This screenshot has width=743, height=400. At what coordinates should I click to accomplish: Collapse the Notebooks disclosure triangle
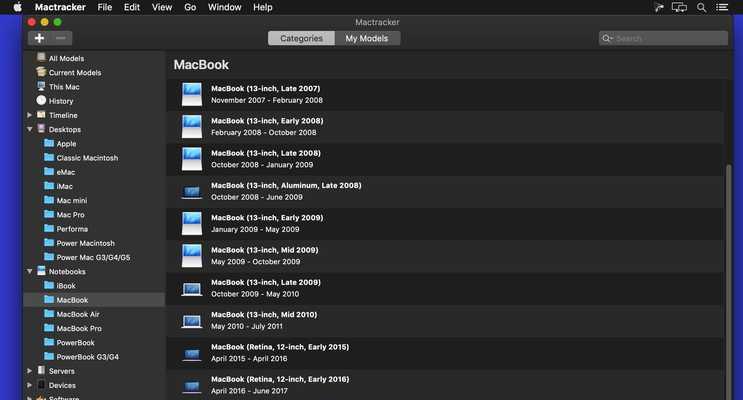pyautogui.click(x=29, y=271)
